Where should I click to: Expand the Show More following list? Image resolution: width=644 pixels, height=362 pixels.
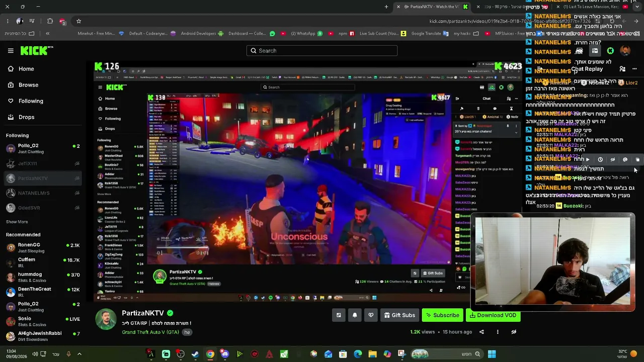17,222
